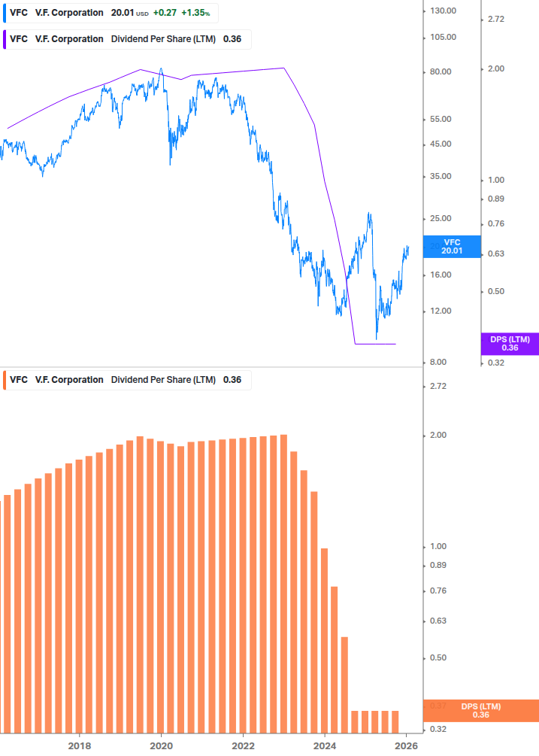
Task: Click the orange DPS (LTM) 0.36 axis tag
Action: click(x=481, y=710)
